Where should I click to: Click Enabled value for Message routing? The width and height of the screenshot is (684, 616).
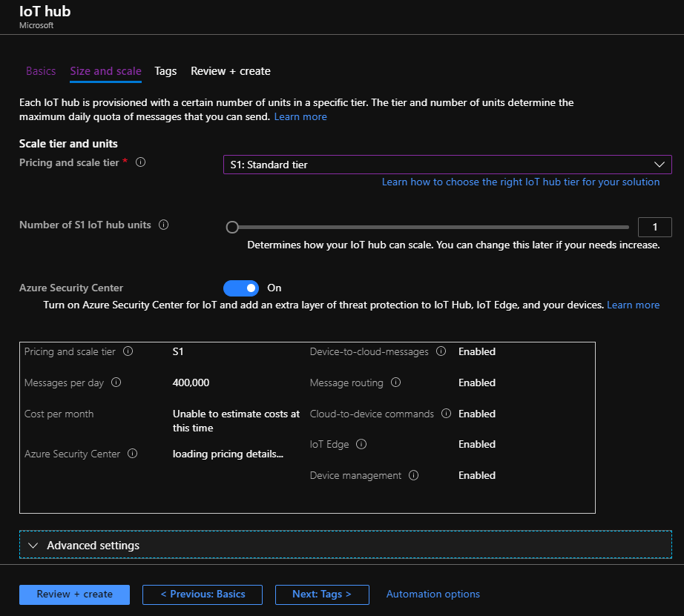(x=477, y=382)
